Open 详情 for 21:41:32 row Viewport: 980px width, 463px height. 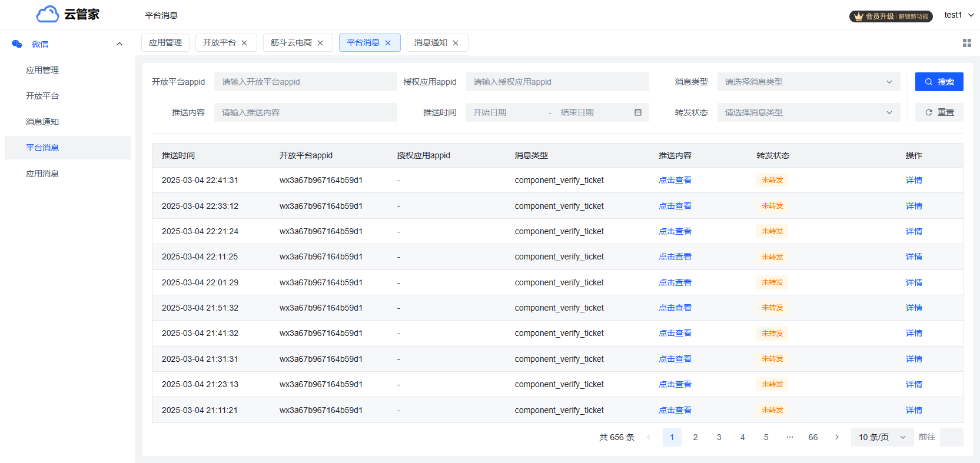click(x=914, y=333)
